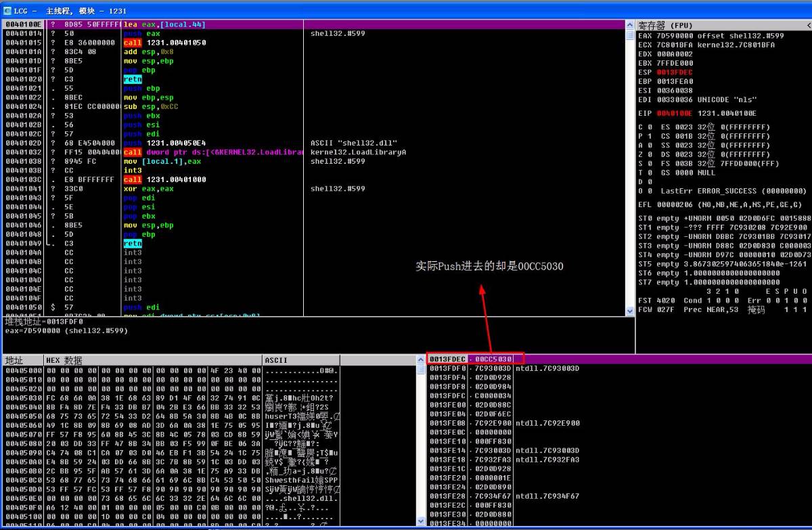The image size is (812, 530).
Task: Select the ESP register value 0013FDEC
Action: 676,72
